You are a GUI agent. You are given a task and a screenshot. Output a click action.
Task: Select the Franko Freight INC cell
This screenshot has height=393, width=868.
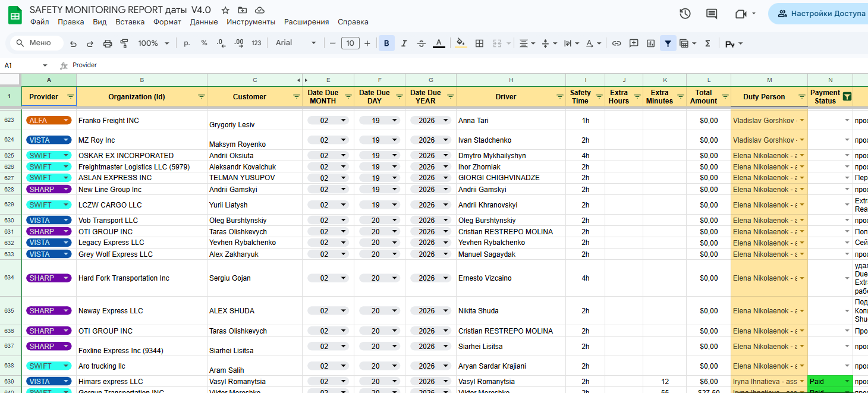tap(142, 121)
